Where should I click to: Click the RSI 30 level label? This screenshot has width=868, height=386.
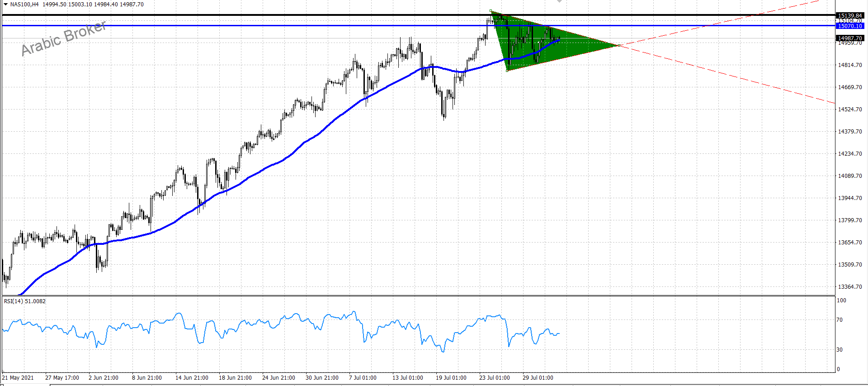coord(840,350)
